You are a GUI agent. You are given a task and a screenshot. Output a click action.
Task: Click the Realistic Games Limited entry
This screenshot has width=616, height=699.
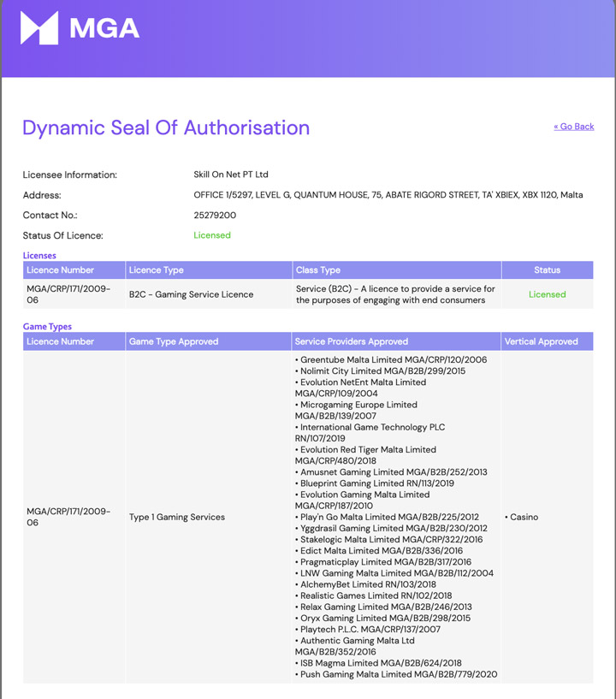[374, 595]
